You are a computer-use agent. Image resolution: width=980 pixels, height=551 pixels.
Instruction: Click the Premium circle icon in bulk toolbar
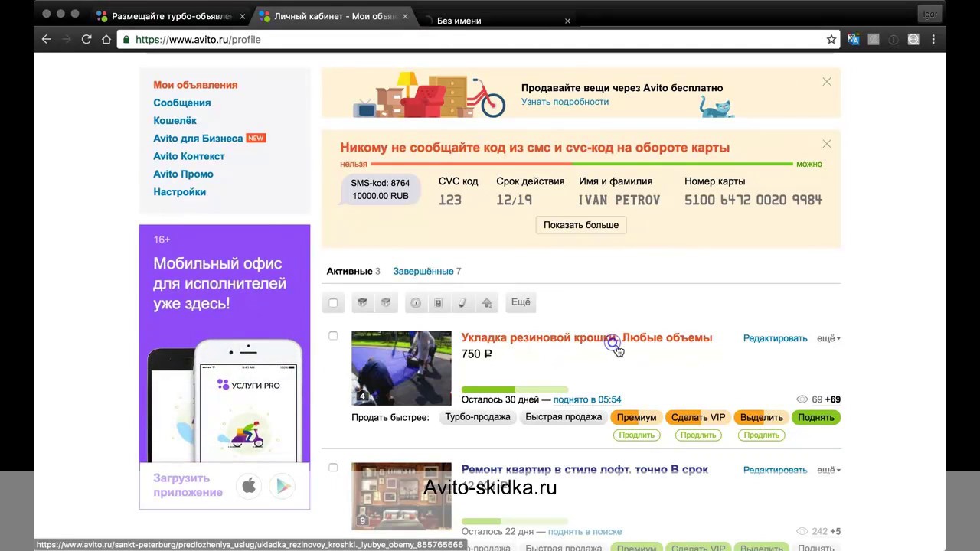416,302
